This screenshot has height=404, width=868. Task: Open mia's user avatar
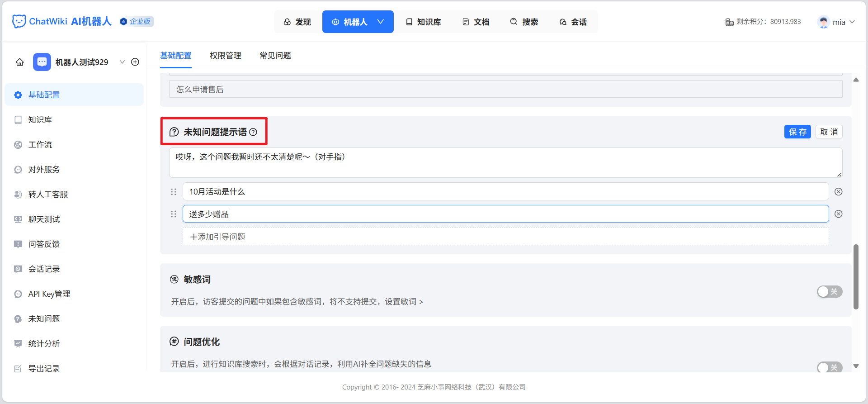point(824,22)
